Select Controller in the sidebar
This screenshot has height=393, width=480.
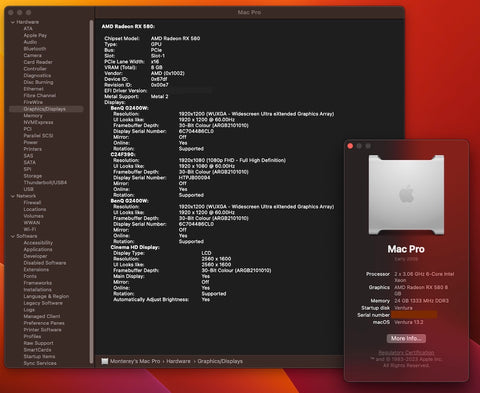click(35, 69)
